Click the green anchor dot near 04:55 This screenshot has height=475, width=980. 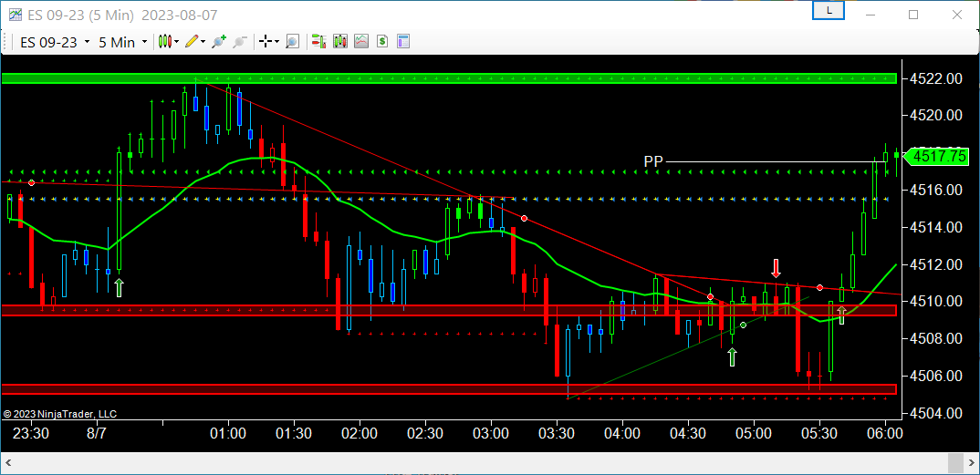743,325
